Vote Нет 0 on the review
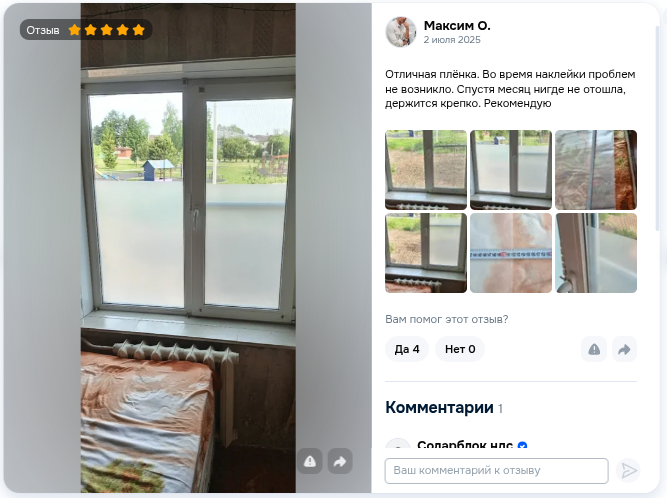The width and height of the screenshot is (667, 498). [460, 349]
